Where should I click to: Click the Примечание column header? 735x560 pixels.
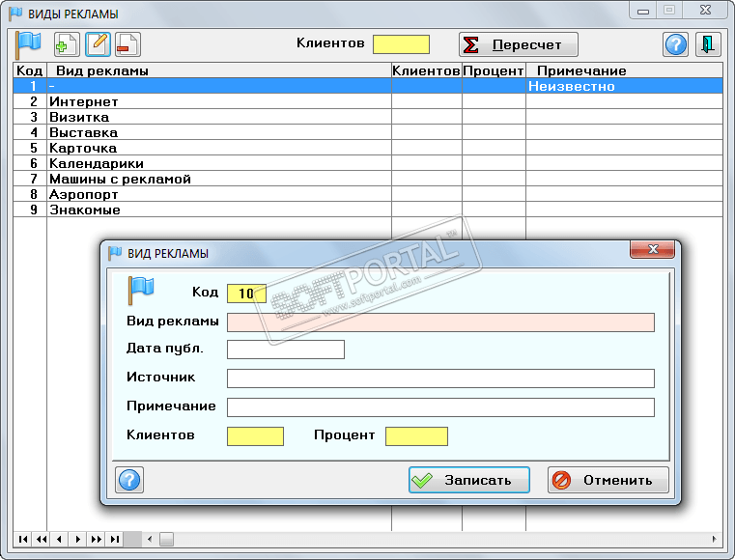coord(624,70)
